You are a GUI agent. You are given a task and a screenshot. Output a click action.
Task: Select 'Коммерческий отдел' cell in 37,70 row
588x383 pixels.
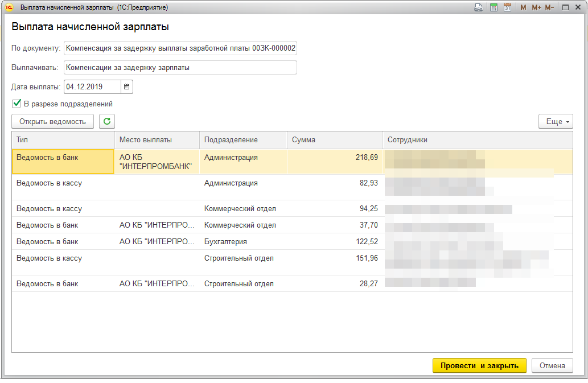tap(244, 225)
